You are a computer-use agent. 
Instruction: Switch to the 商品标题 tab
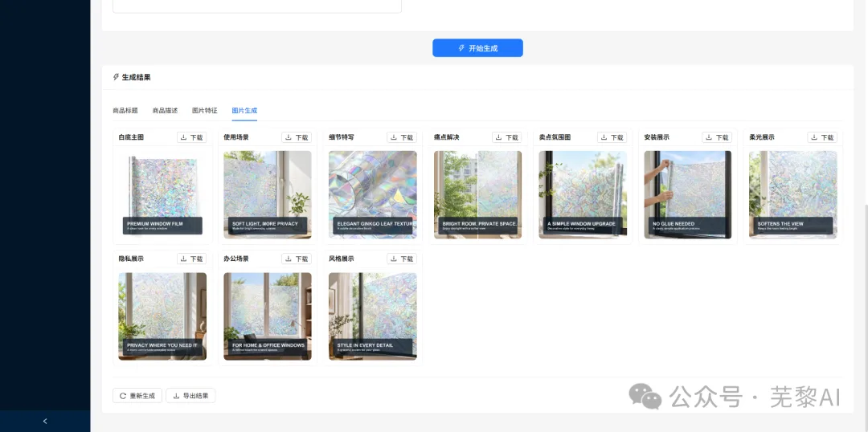125,111
